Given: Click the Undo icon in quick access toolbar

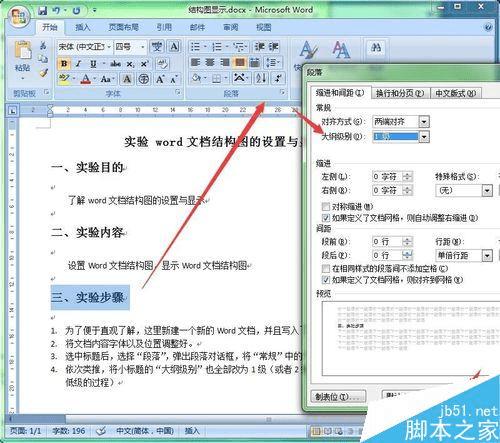Looking at the screenshot, I should [56, 11].
